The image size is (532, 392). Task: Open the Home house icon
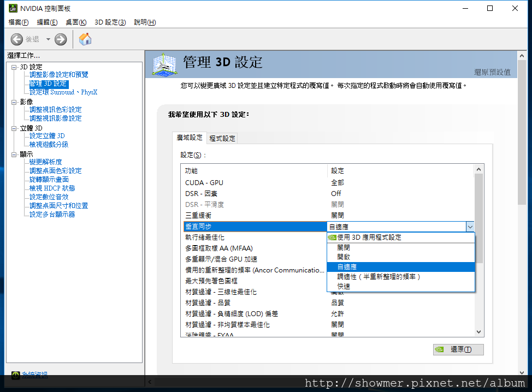tap(85, 39)
